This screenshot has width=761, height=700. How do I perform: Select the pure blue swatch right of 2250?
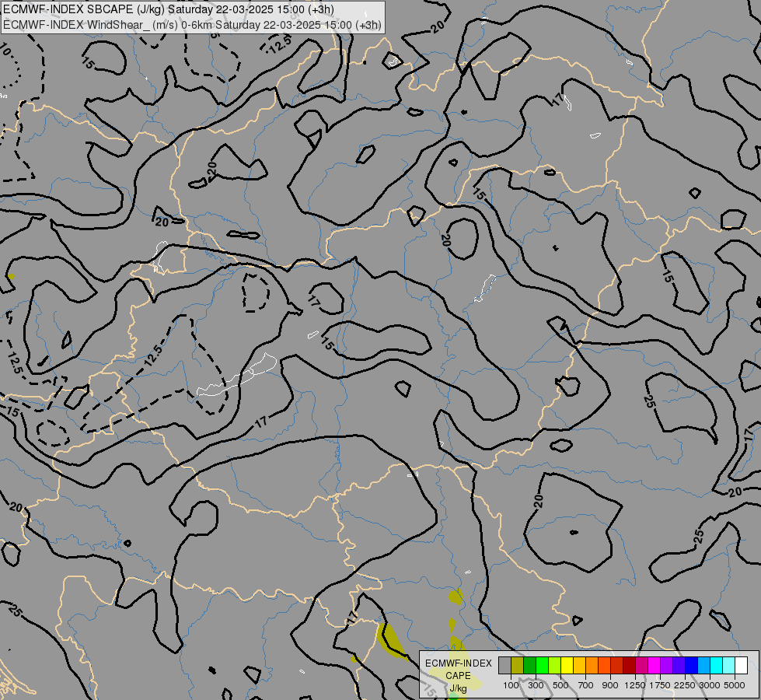[692, 666]
